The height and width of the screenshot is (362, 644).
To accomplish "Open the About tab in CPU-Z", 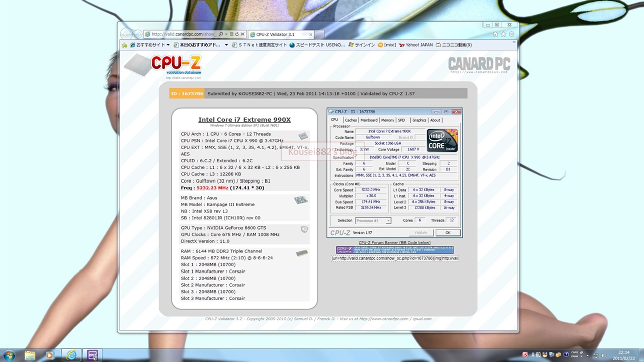I will point(435,120).
